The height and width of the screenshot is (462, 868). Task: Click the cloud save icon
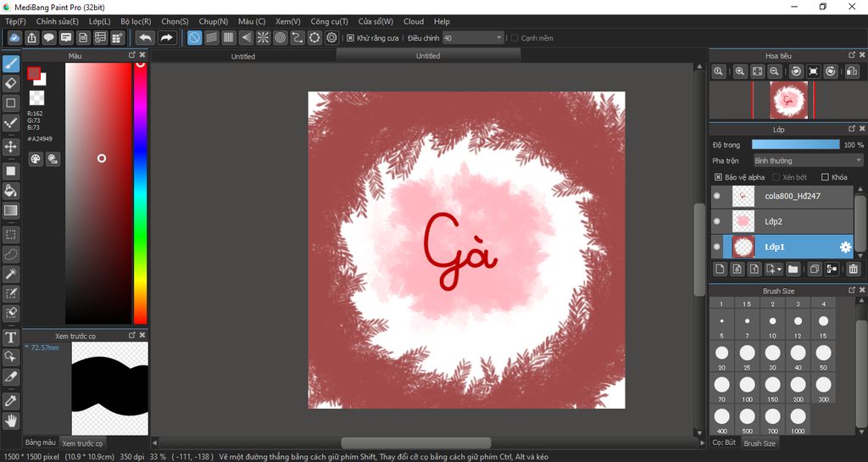coord(15,37)
